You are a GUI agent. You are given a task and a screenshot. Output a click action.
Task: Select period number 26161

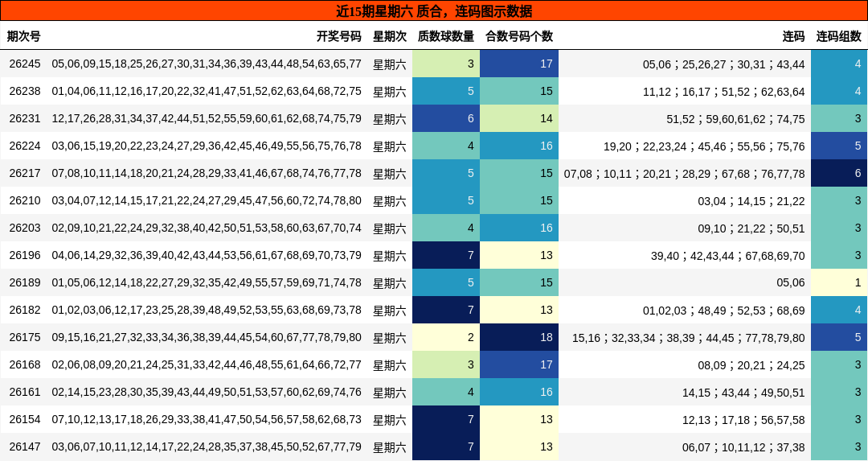(x=25, y=392)
